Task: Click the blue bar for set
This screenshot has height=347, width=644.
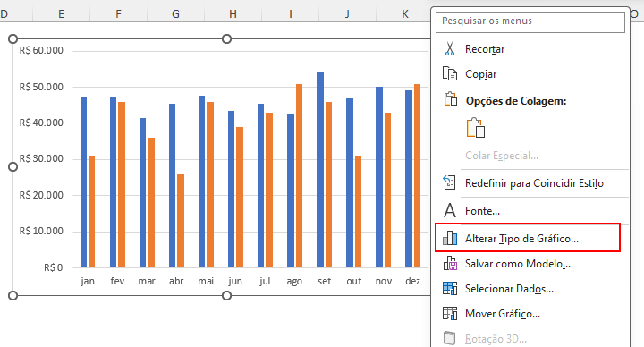Action: 320,170
